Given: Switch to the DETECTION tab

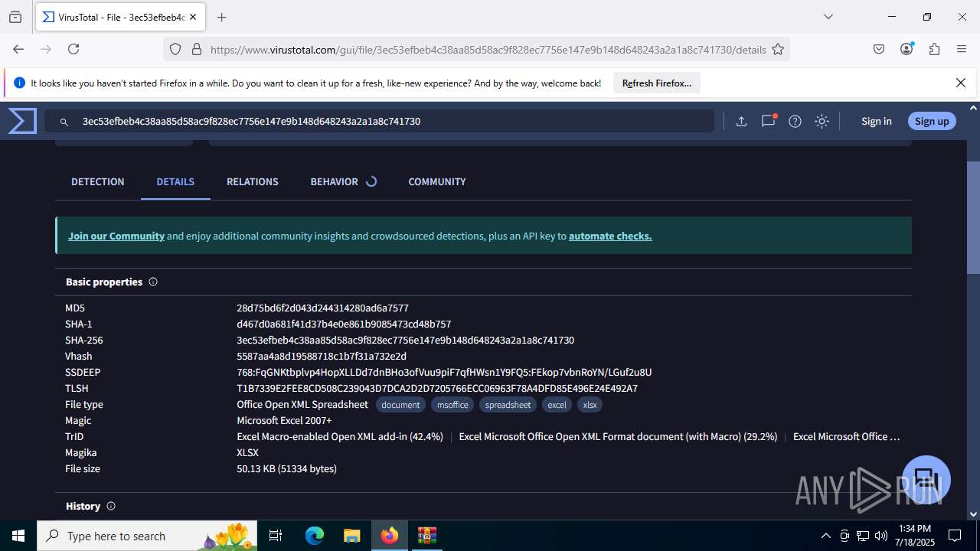Looking at the screenshot, I should coord(98,181).
